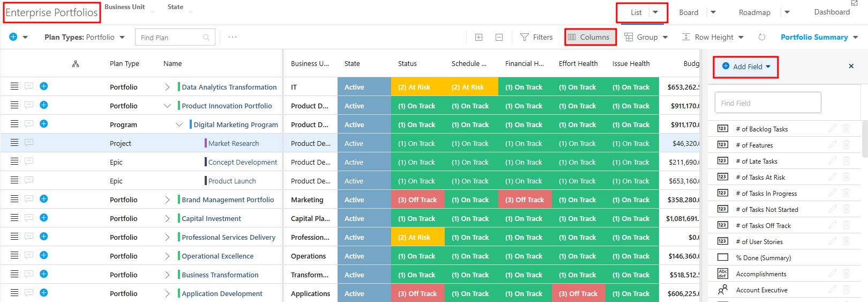Expand the Data Analytics Transformation portfolio
The height and width of the screenshot is (302, 868).
[167, 87]
